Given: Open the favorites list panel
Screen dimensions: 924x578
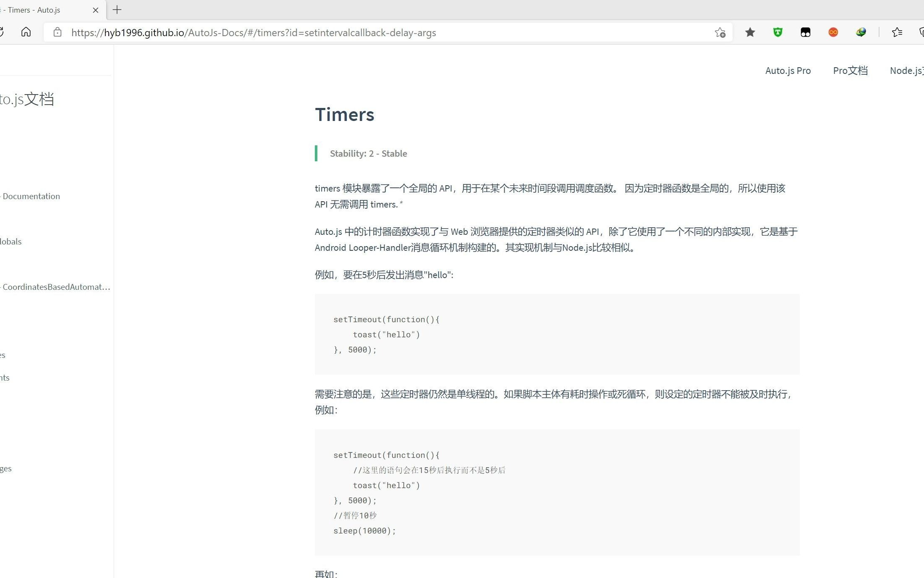Looking at the screenshot, I should pos(897,32).
